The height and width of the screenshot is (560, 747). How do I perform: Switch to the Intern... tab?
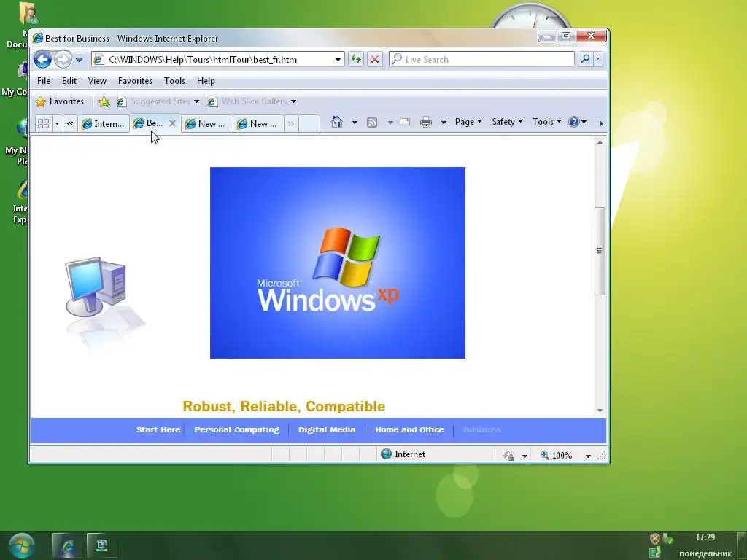point(104,124)
